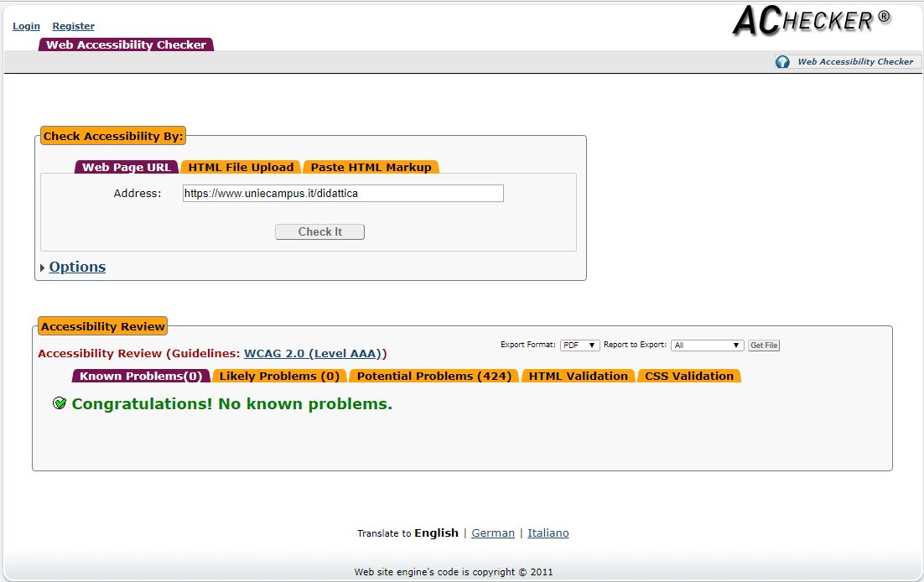Open the CSS Validation tab
The width and height of the screenshot is (924, 582).
coord(688,376)
